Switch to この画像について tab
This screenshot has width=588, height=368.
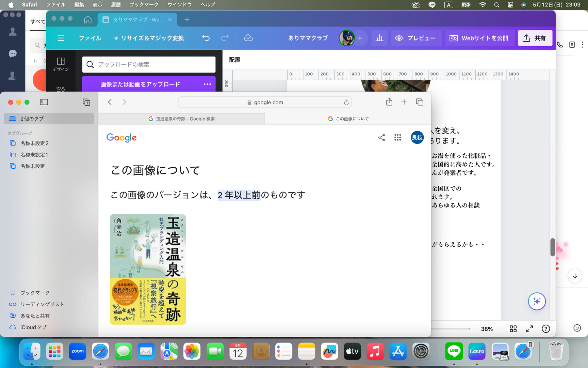(x=348, y=119)
